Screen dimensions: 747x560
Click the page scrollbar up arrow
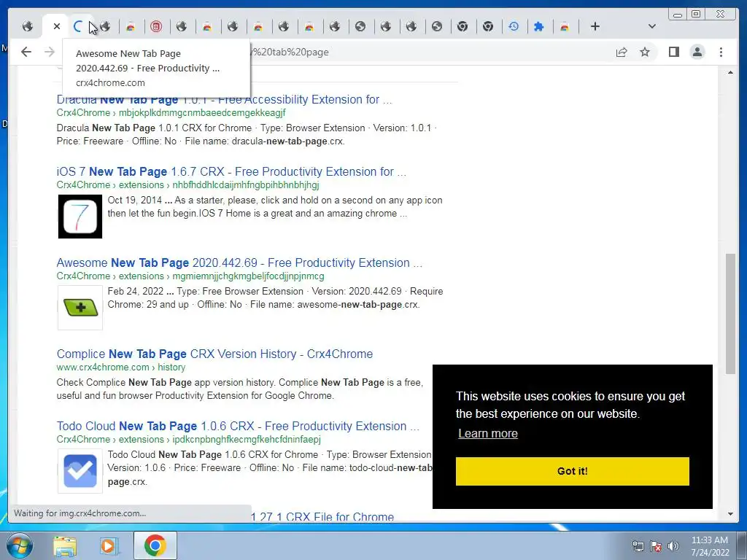[730, 72]
